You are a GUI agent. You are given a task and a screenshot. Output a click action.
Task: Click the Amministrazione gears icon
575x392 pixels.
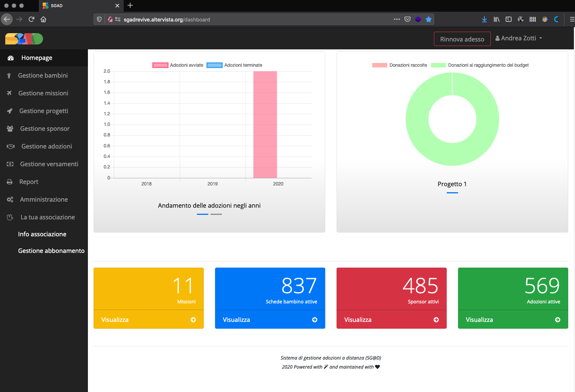point(10,199)
